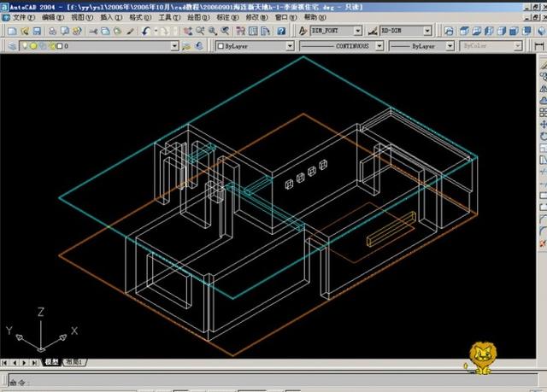Click Make Object's Layer Current icon
547x392 pixels.
click(x=186, y=46)
